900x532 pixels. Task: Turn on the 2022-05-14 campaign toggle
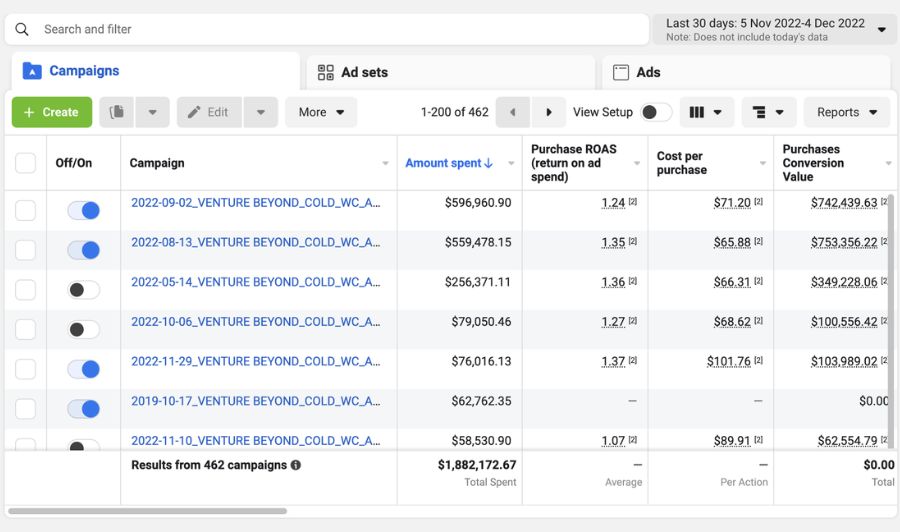84,289
